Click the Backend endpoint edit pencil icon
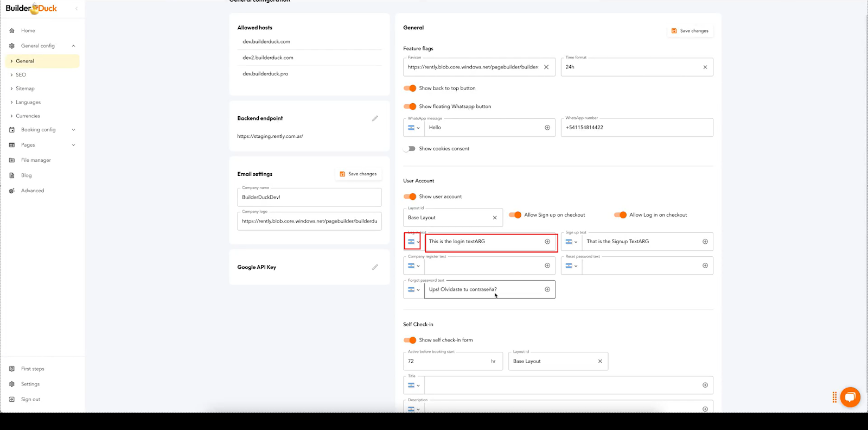This screenshot has height=430, width=868. 375,118
